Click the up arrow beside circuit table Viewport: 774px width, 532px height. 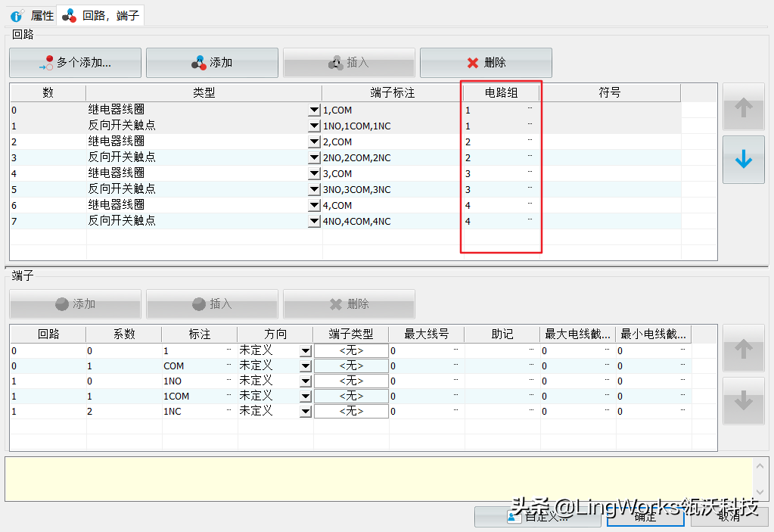(743, 108)
